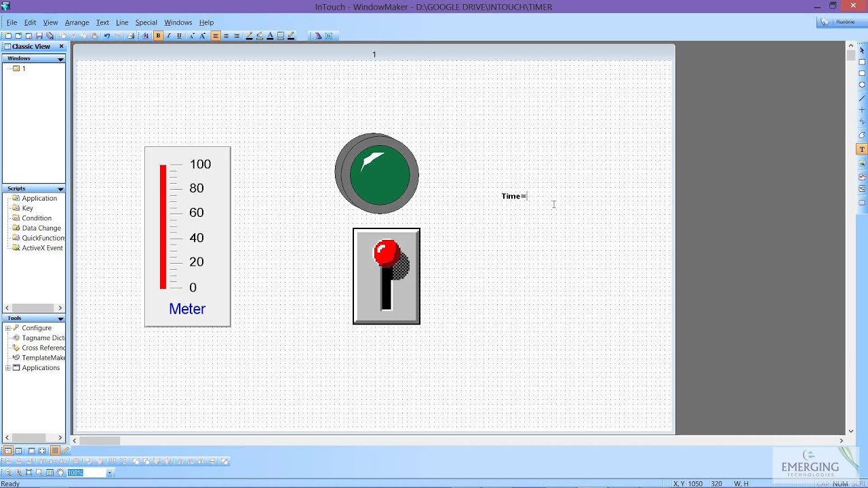Click the Wizards hat icon
Viewport: 868px width, 488px height.
(318, 36)
